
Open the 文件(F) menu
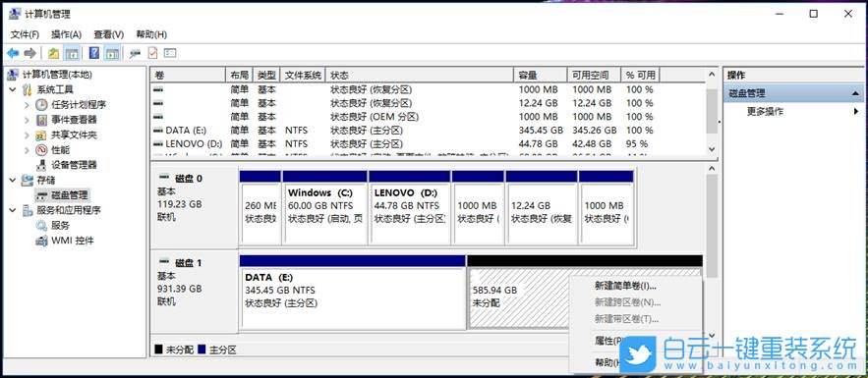coord(25,34)
